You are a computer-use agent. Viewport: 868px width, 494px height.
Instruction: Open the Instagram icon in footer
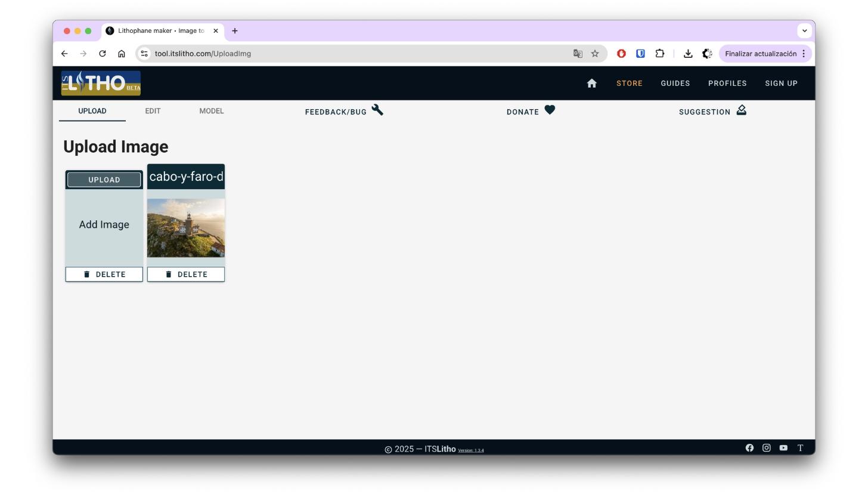click(767, 448)
